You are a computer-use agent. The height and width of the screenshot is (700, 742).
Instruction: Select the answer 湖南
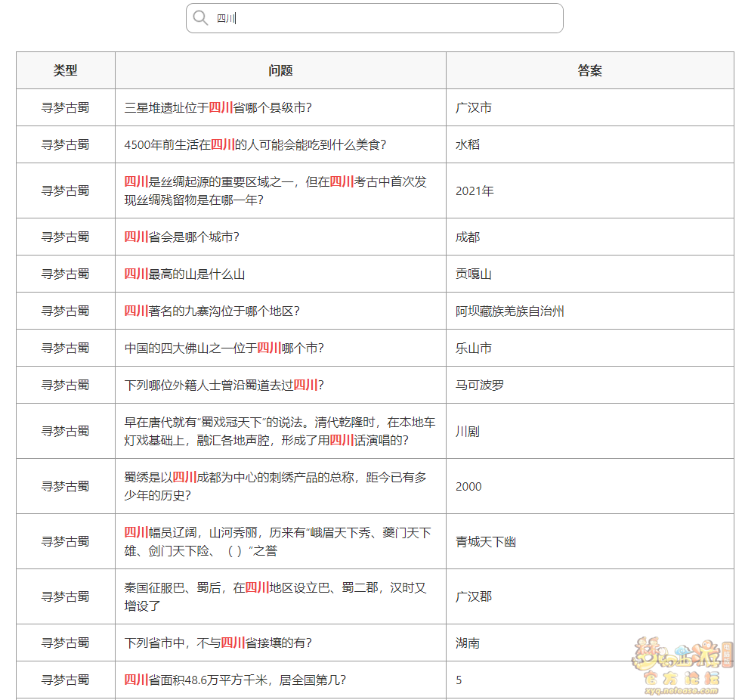[468, 643]
